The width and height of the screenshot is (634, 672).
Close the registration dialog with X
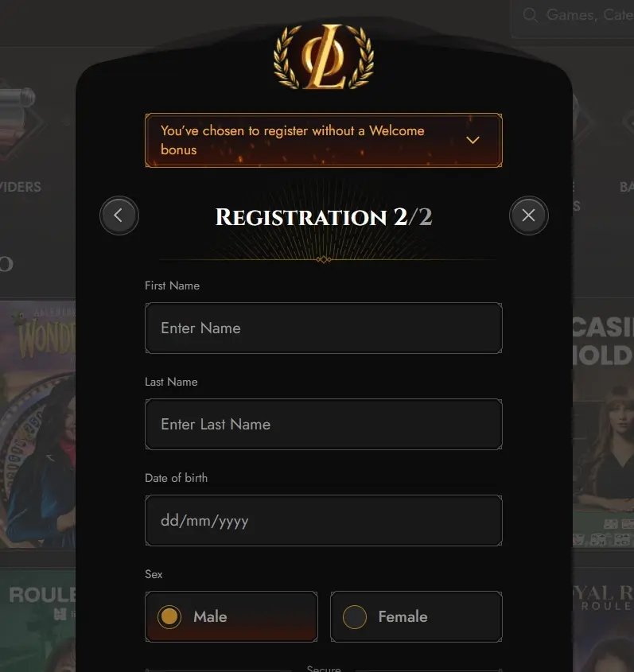(x=528, y=216)
